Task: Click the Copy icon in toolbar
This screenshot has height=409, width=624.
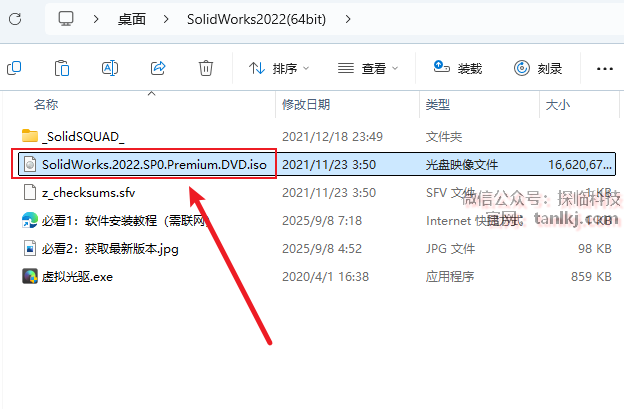Action: (x=14, y=68)
